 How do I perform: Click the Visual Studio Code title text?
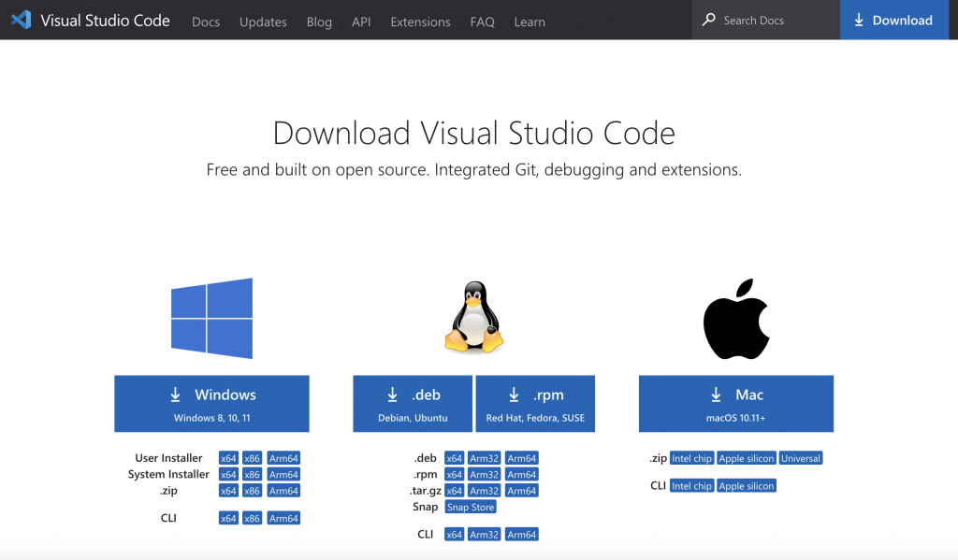pos(105,21)
